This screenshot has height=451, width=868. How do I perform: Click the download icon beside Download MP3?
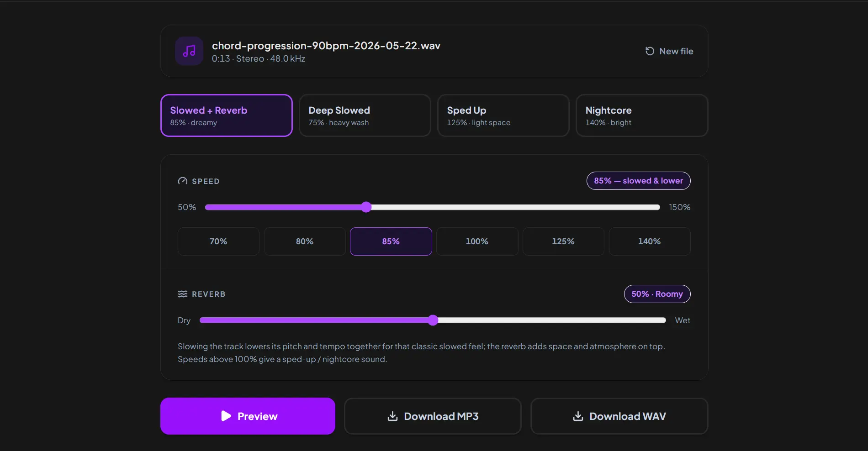coord(392,416)
